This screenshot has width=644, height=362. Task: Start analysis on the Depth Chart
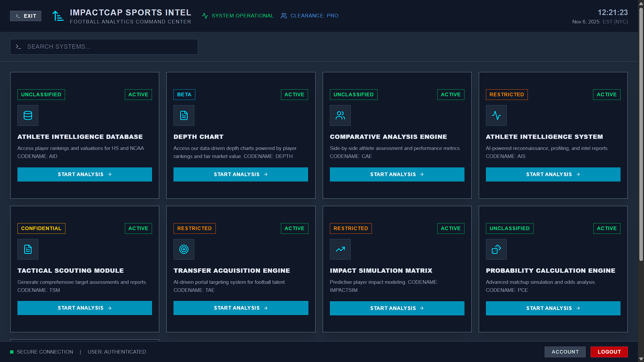tap(240, 174)
